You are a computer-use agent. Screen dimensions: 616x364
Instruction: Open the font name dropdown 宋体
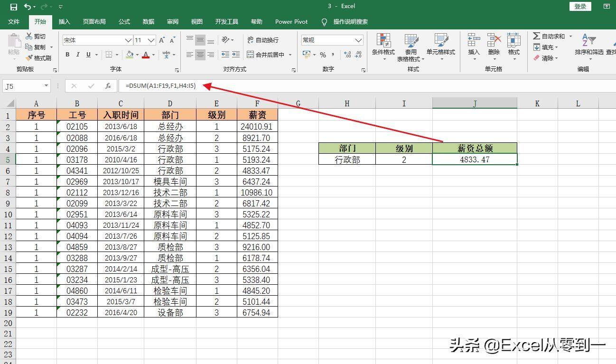[x=128, y=40]
